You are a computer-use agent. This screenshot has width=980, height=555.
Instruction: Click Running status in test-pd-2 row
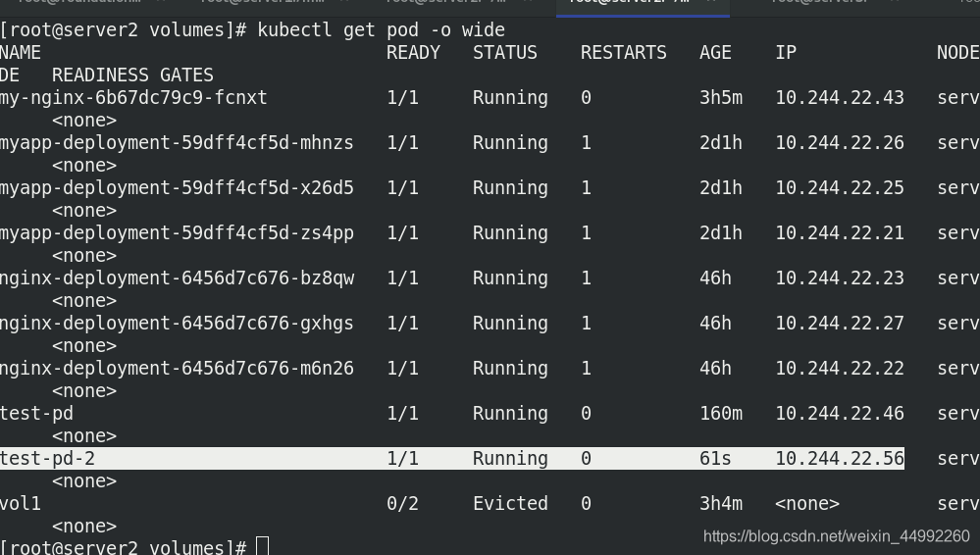tap(510, 459)
